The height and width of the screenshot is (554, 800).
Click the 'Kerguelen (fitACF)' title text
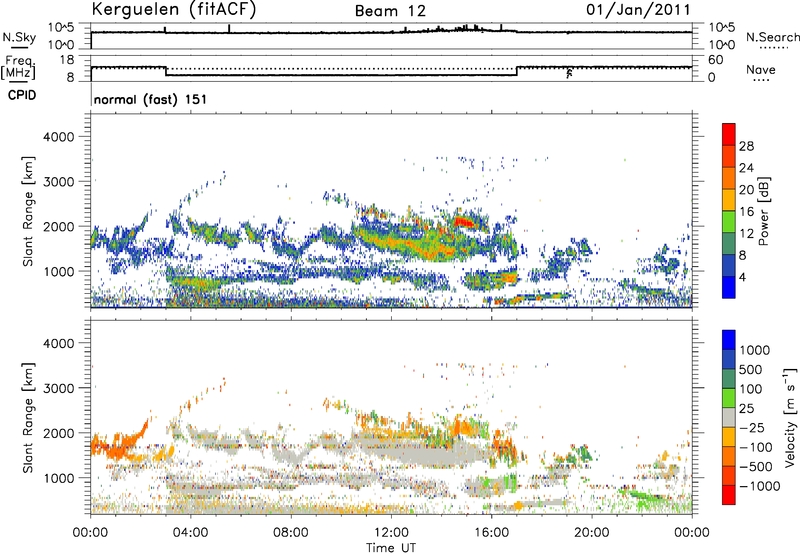173,9
